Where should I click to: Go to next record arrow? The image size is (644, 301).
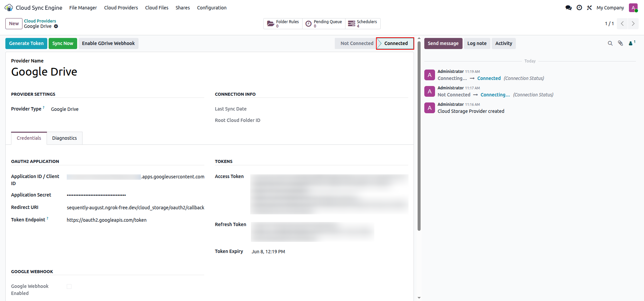[x=633, y=24]
